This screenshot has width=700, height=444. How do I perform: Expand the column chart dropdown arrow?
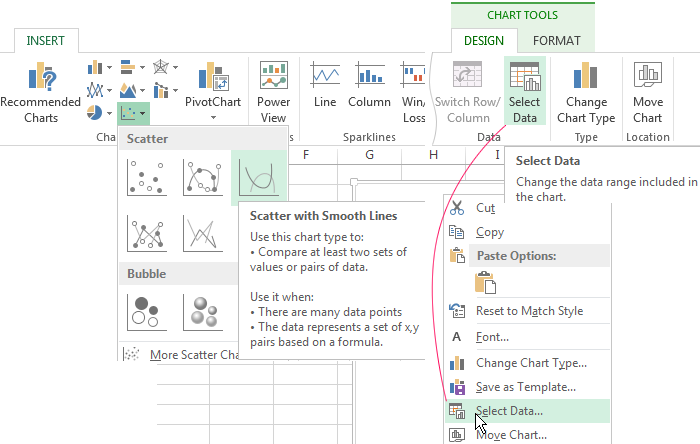(x=111, y=68)
